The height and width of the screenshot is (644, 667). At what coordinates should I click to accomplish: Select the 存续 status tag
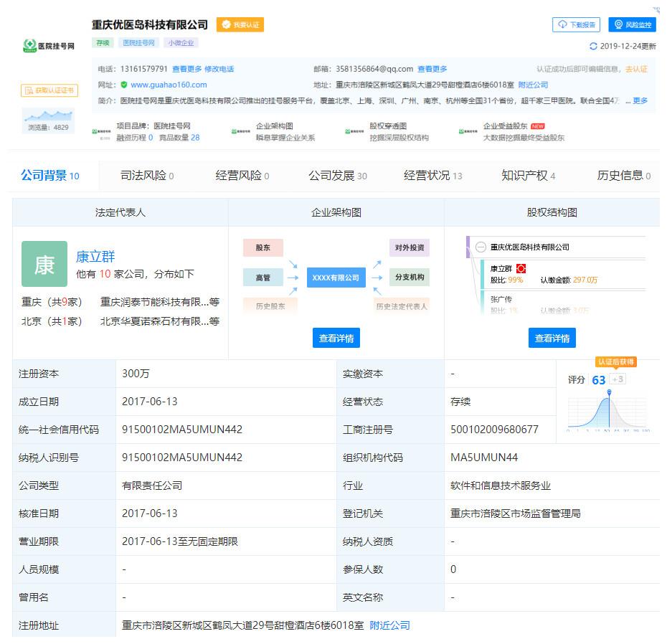point(103,43)
